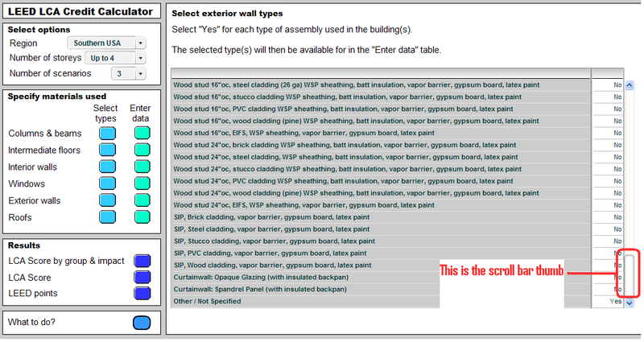
Task: Set No cell for Wood stud 24"oc brick cladding
Action: pyautogui.click(x=608, y=145)
